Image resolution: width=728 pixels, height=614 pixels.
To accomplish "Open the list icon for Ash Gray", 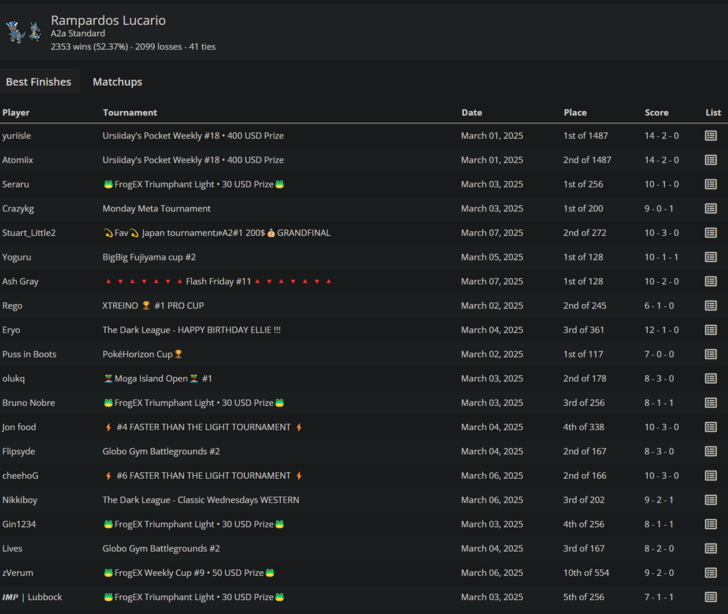I will click(710, 282).
